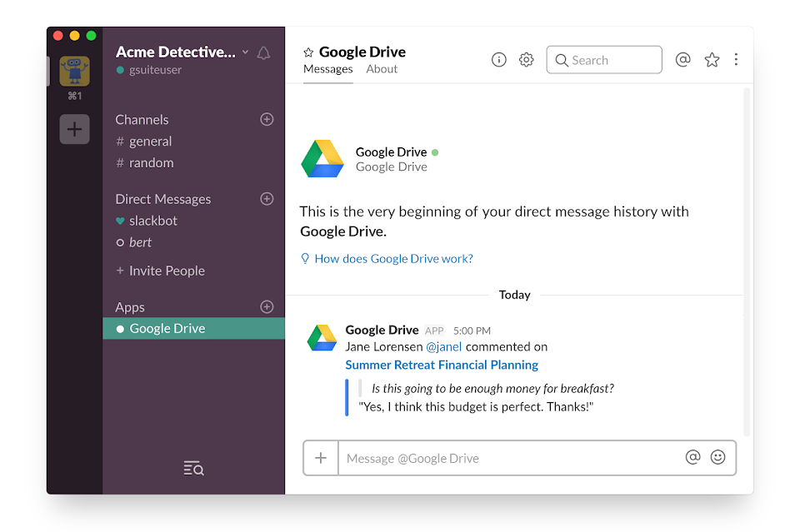
Task: Open Summer Retreat Financial Planning link
Action: coord(442,365)
